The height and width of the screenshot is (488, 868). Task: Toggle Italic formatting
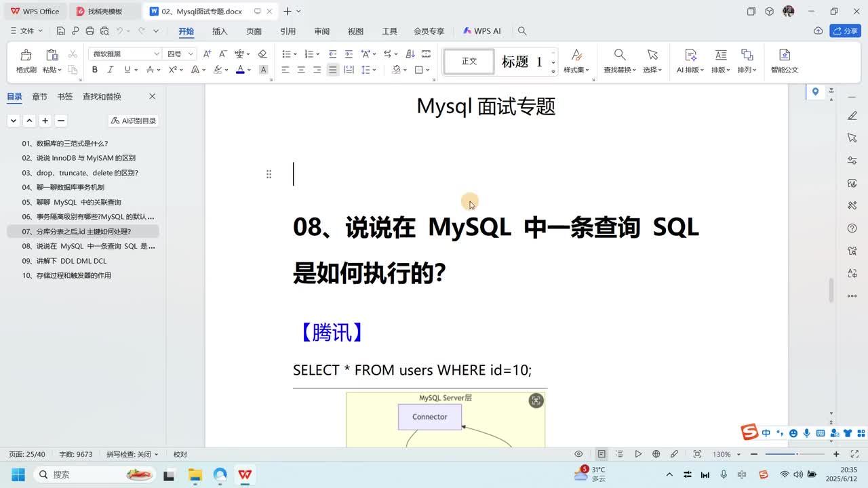click(111, 70)
